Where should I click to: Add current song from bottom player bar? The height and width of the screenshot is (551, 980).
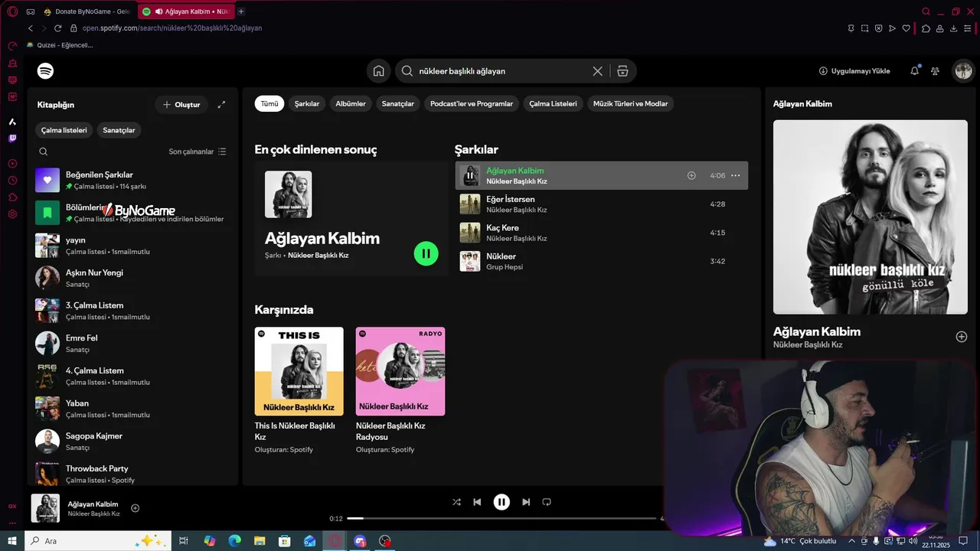[x=136, y=508]
